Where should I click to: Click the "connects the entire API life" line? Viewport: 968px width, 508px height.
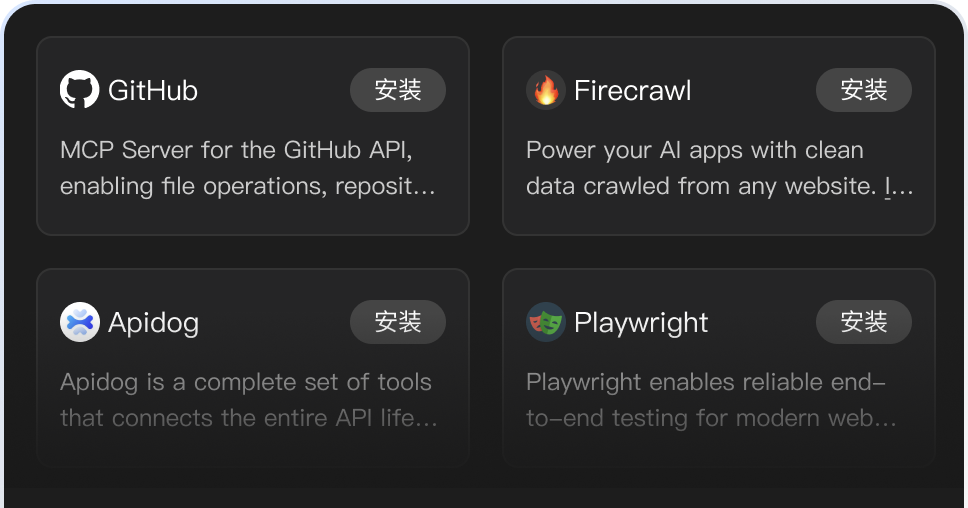[x=248, y=418]
